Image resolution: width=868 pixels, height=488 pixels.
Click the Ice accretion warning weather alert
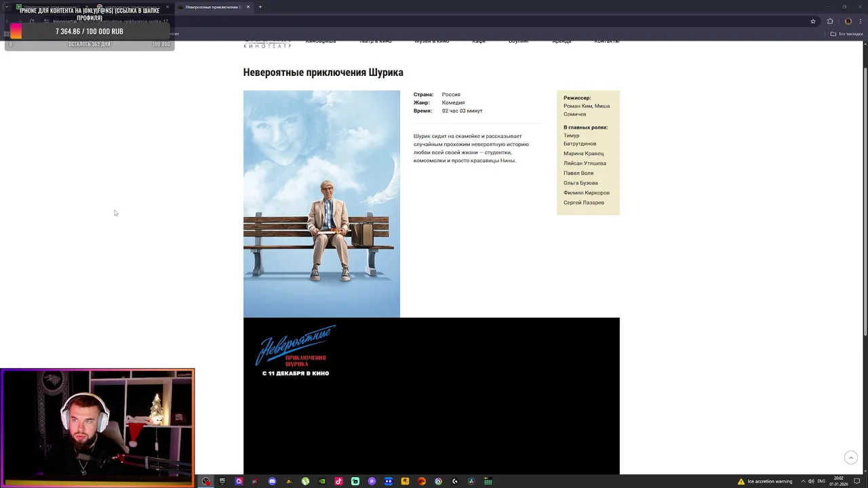(764, 481)
